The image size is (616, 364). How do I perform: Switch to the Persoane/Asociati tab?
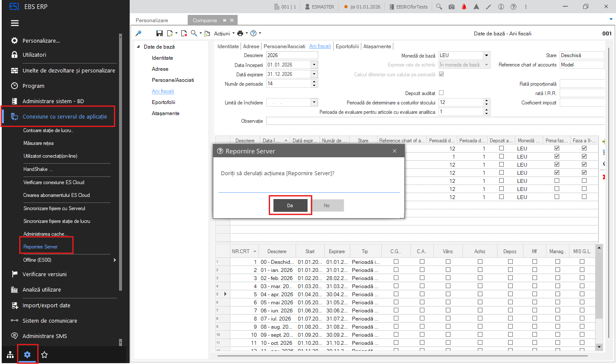point(285,46)
